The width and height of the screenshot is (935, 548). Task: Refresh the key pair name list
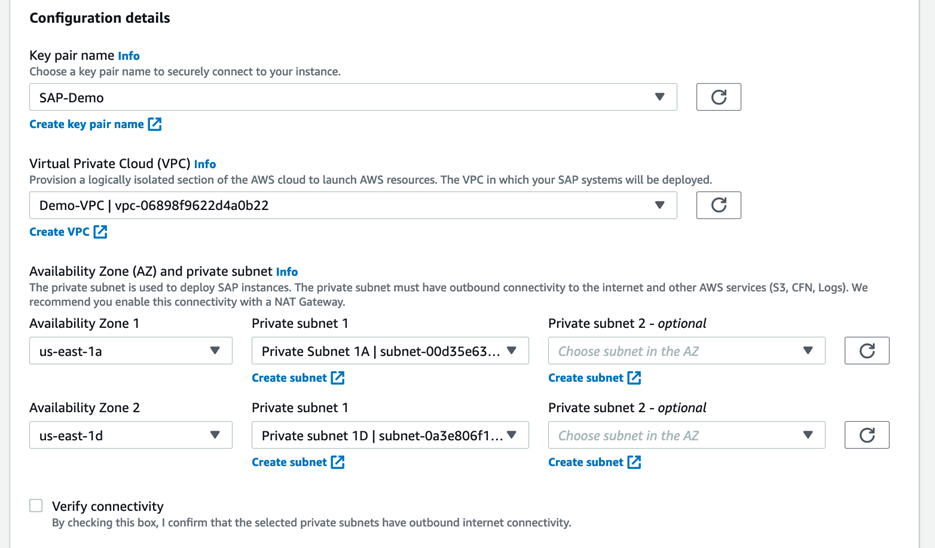[718, 97]
